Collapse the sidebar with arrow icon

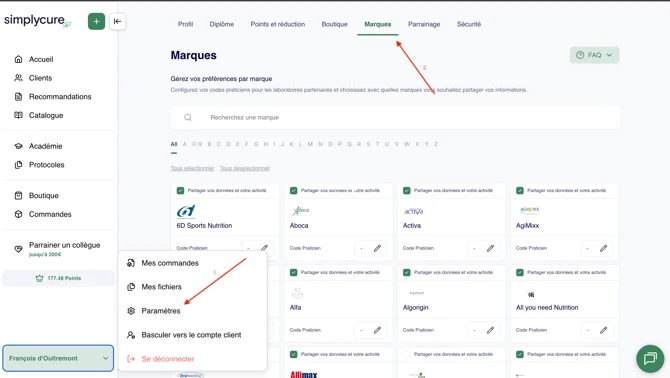pyautogui.click(x=117, y=21)
